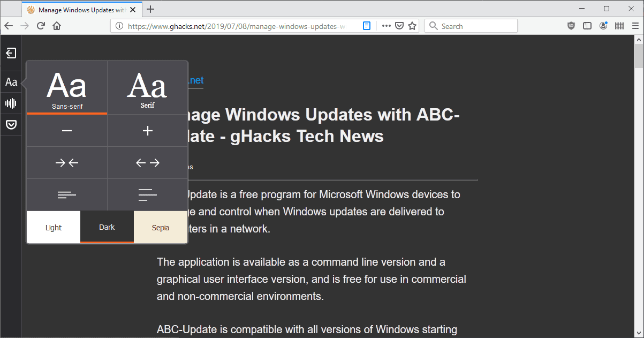Open the ghacks.net site link
Screen dimensions: 644x338
(x=195, y=80)
